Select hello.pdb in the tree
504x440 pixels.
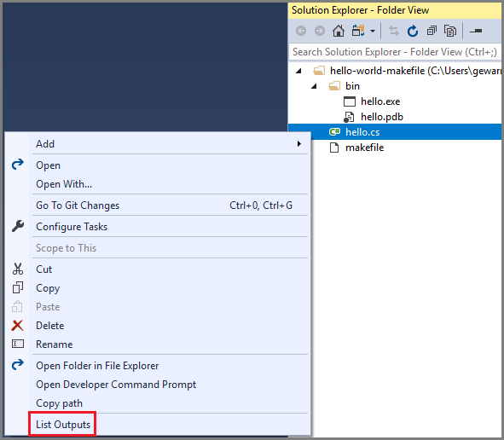pyautogui.click(x=382, y=117)
